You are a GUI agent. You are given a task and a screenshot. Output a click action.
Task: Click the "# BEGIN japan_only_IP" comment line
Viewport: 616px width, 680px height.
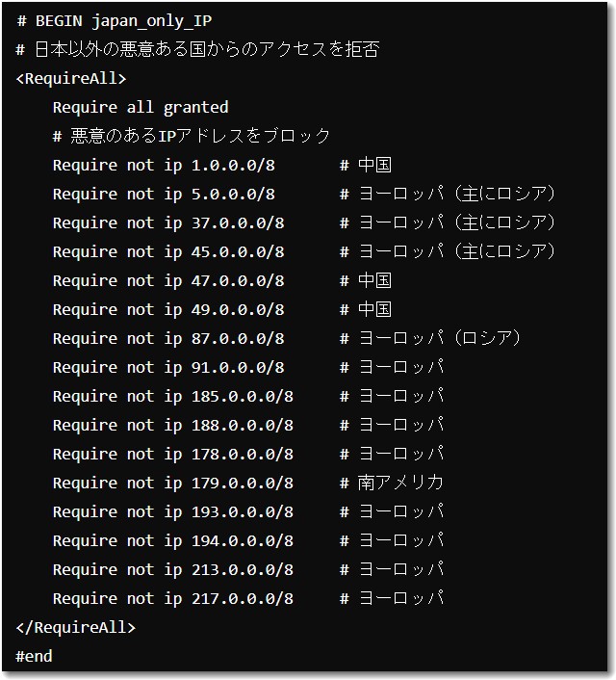pyautogui.click(x=114, y=20)
